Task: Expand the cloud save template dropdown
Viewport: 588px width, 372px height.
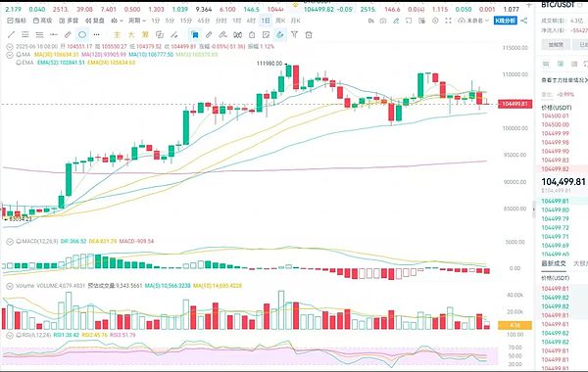Action: pyautogui.click(x=473, y=21)
